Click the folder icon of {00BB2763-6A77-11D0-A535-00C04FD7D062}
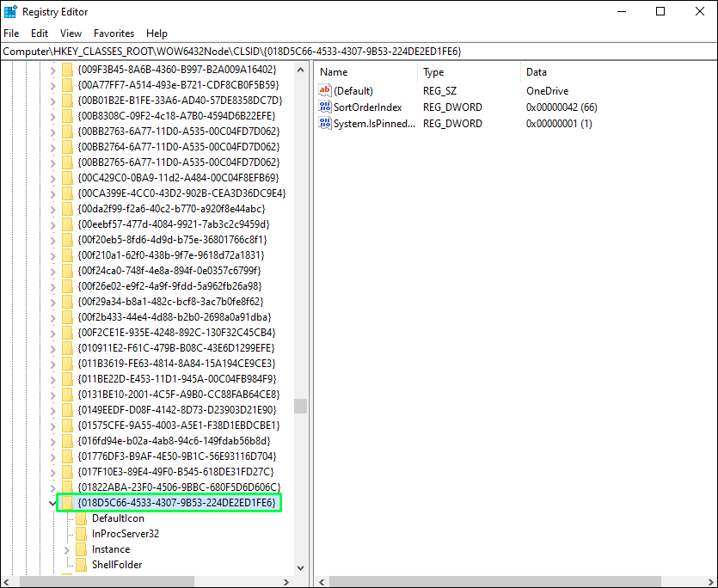The height and width of the screenshot is (588, 718). coord(67,132)
